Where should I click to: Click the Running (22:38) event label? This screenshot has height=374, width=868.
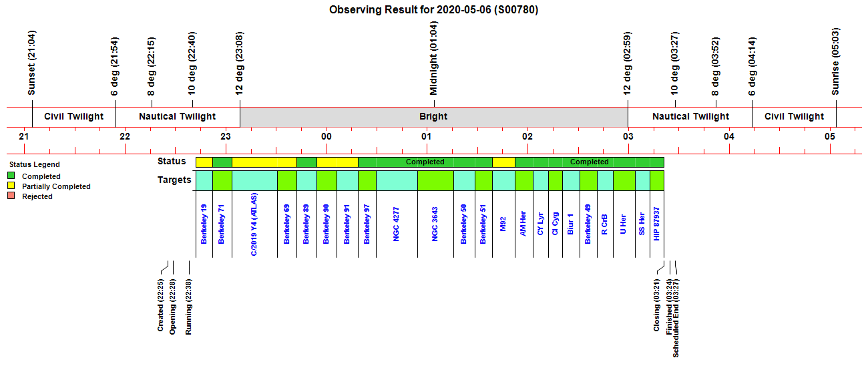[x=189, y=305]
